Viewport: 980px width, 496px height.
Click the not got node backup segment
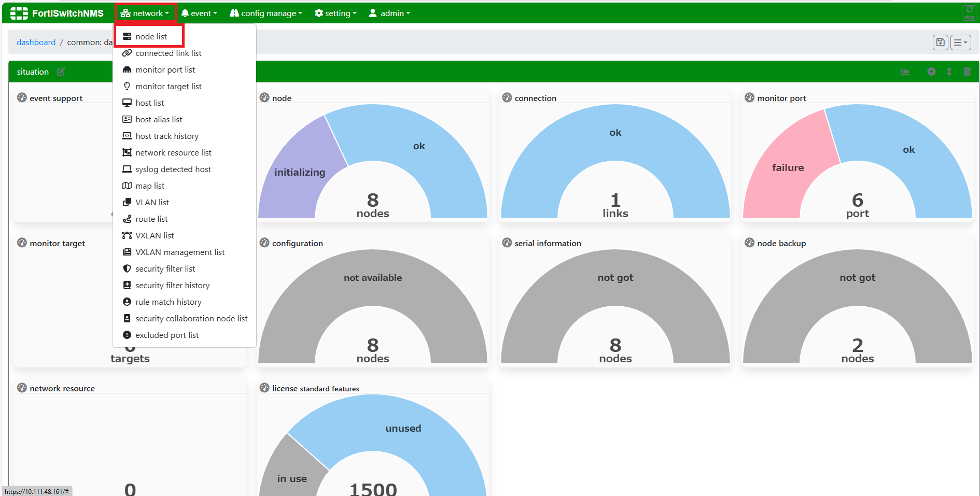coord(858,278)
